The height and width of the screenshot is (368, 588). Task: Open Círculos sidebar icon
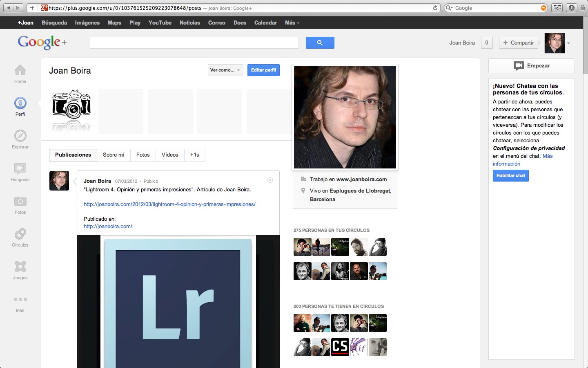(x=20, y=234)
